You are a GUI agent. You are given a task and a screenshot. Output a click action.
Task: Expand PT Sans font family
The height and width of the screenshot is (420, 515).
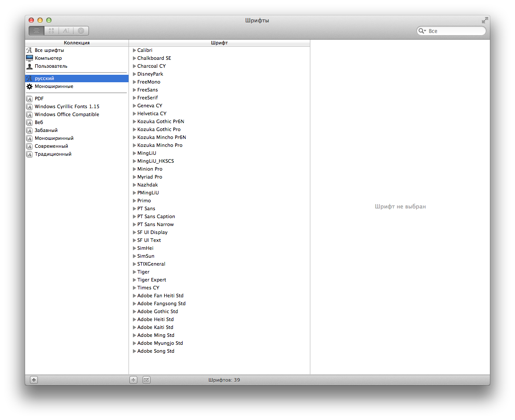(x=134, y=209)
